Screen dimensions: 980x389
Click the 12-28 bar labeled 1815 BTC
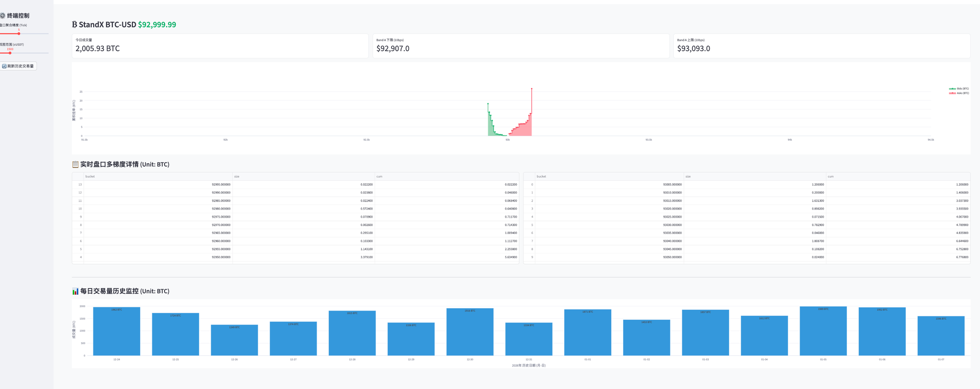[352, 333]
